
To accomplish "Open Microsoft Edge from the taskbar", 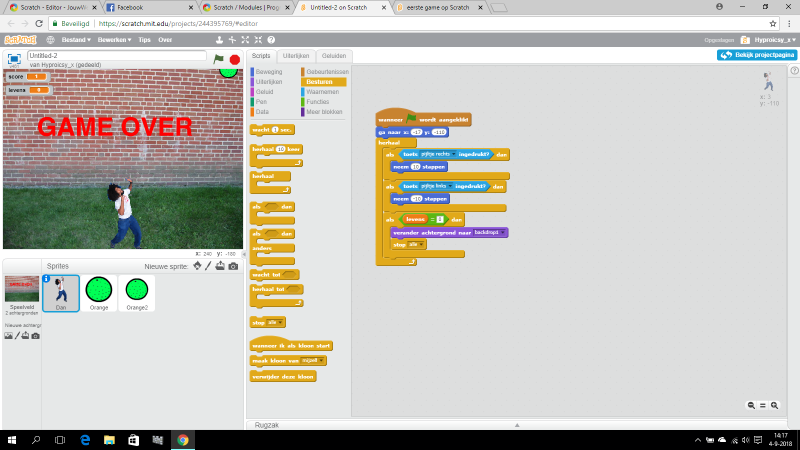I will click(85, 440).
